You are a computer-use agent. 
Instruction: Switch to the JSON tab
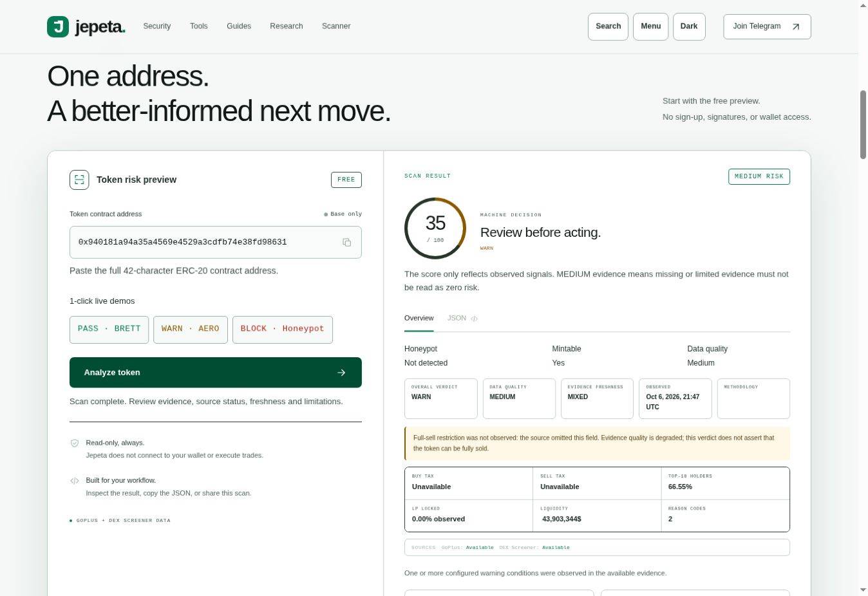462,319
